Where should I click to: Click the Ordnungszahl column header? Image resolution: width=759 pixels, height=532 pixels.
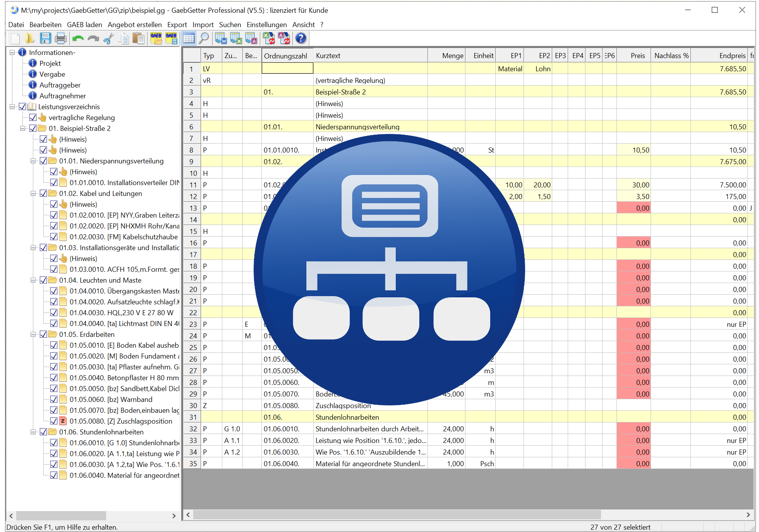(287, 56)
